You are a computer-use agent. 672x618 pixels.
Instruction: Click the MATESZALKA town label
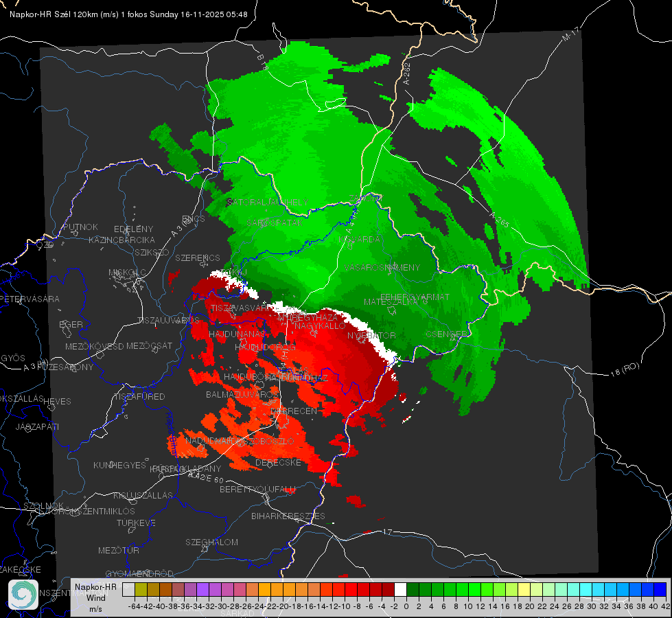pyautogui.click(x=391, y=302)
